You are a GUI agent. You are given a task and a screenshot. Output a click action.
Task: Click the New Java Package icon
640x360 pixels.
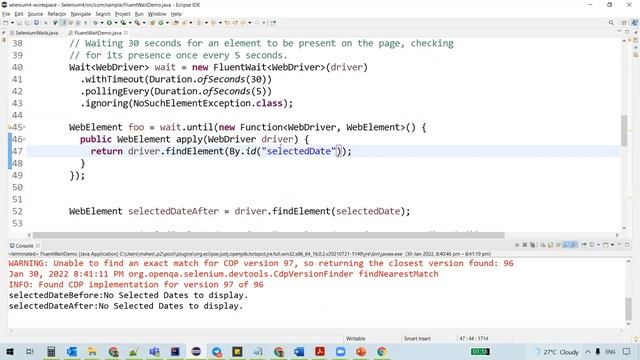click(x=152, y=22)
